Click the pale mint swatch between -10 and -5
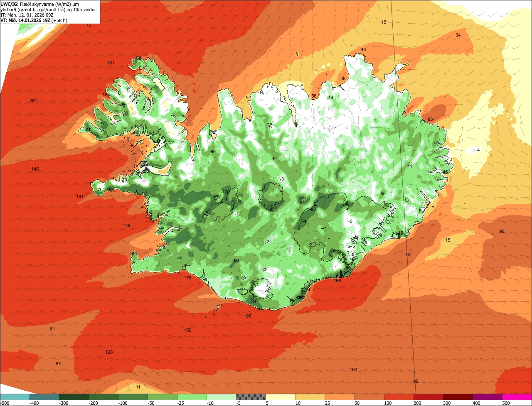The height and width of the screenshot is (406, 532). point(222,397)
